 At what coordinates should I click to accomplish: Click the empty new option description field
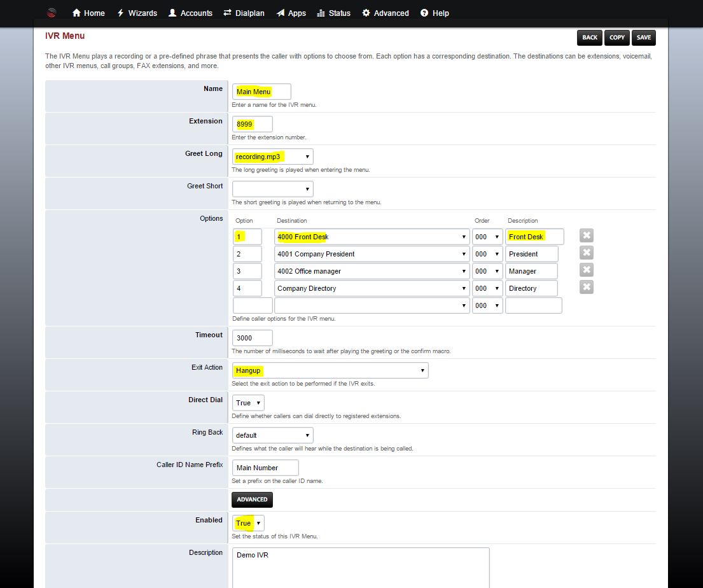pos(534,305)
